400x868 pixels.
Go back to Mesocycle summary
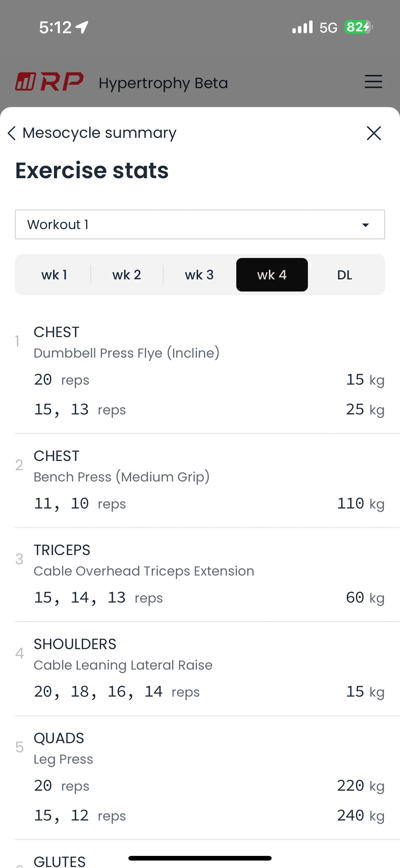click(x=12, y=133)
